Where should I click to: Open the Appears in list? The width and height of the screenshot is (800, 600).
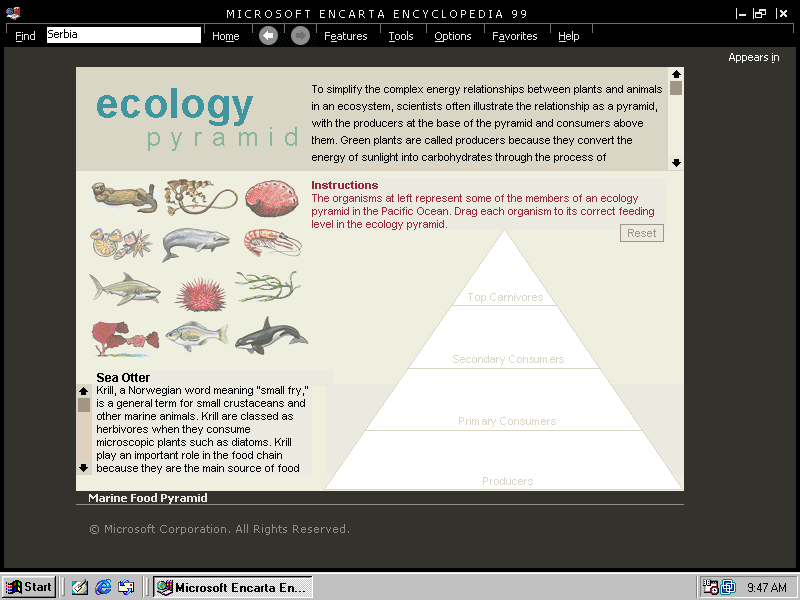(x=753, y=58)
